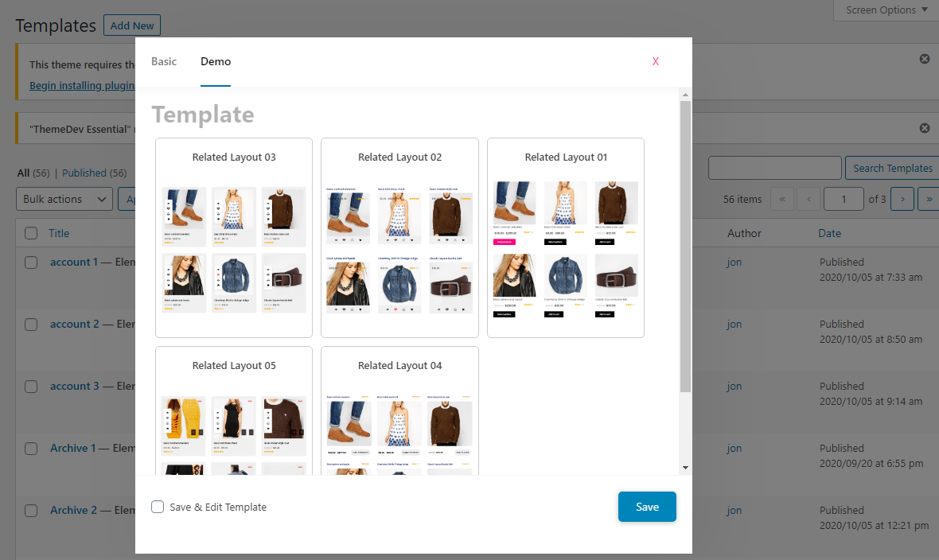Image resolution: width=939 pixels, height=560 pixels.
Task: Go to next page of templates
Action: tap(902, 199)
